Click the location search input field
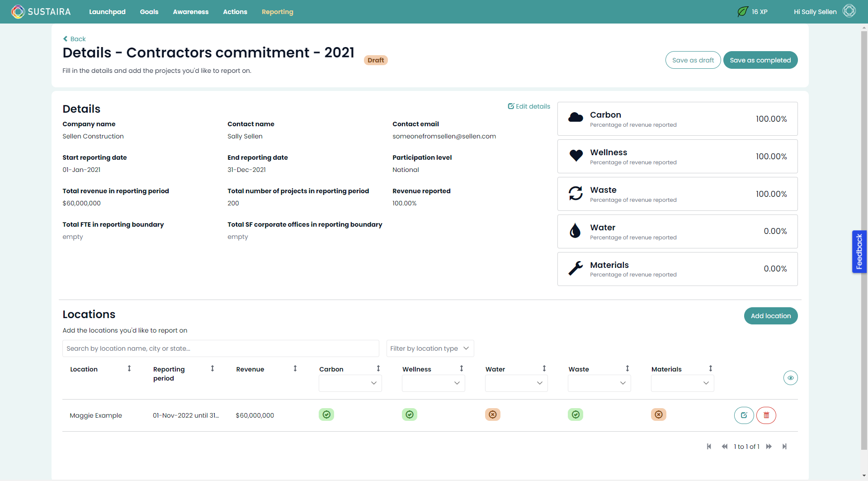868x481 pixels. click(220, 348)
